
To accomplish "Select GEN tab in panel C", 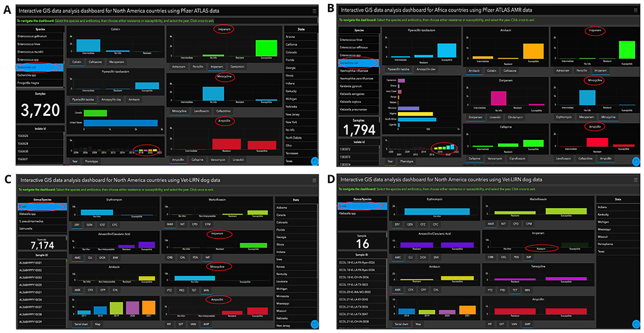I will tap(89, 224).
